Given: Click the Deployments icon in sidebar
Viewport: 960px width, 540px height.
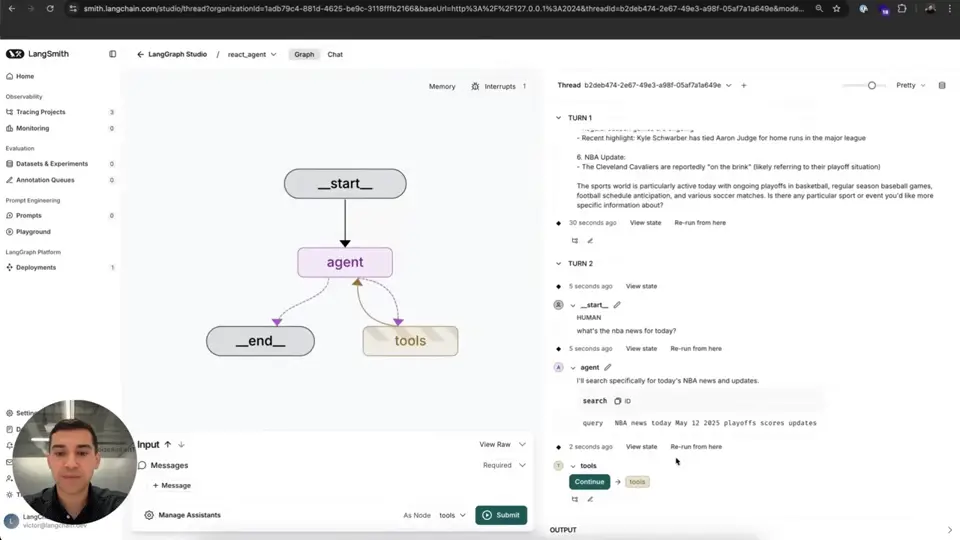Looking at the screenshot, I should pos(9,268).
